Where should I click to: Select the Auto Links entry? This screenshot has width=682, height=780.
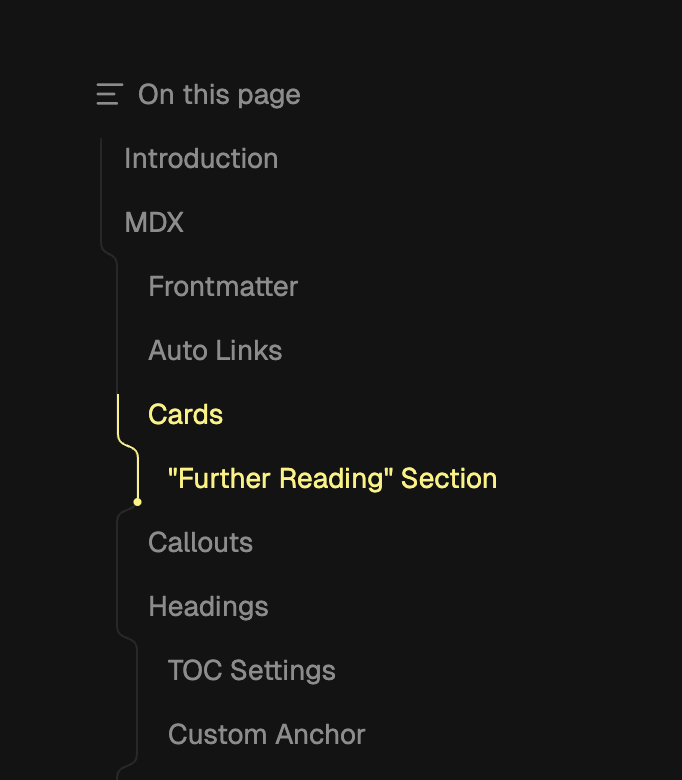tap(215, 351)
